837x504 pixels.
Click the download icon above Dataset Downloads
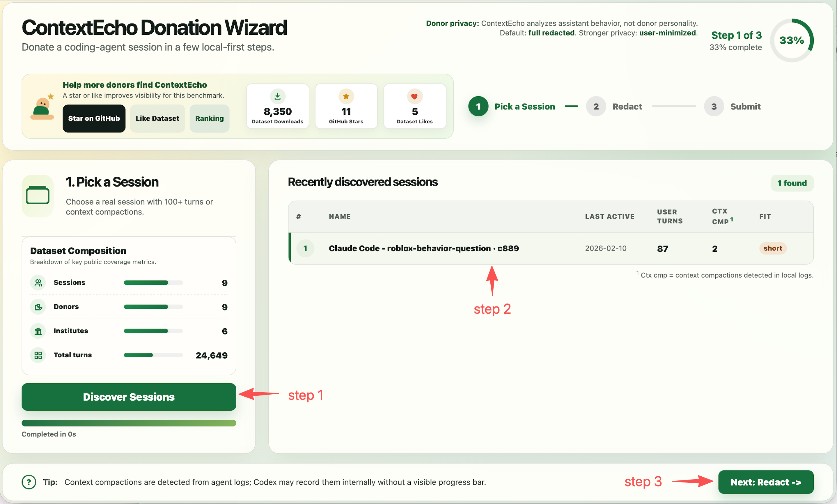(x=277, y=96)
